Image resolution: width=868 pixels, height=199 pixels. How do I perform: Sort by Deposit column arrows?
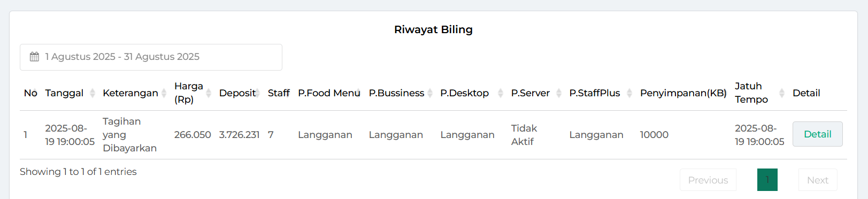coord(257,93)
